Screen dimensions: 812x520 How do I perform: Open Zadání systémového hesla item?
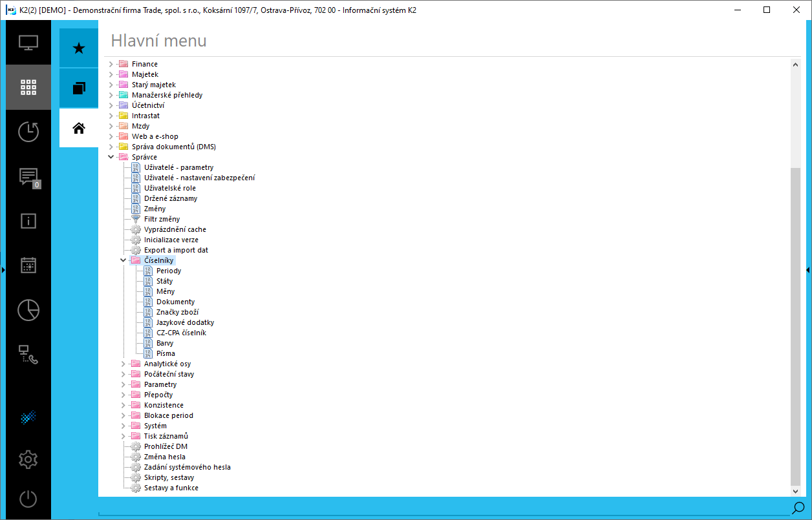tap(187, 467)
